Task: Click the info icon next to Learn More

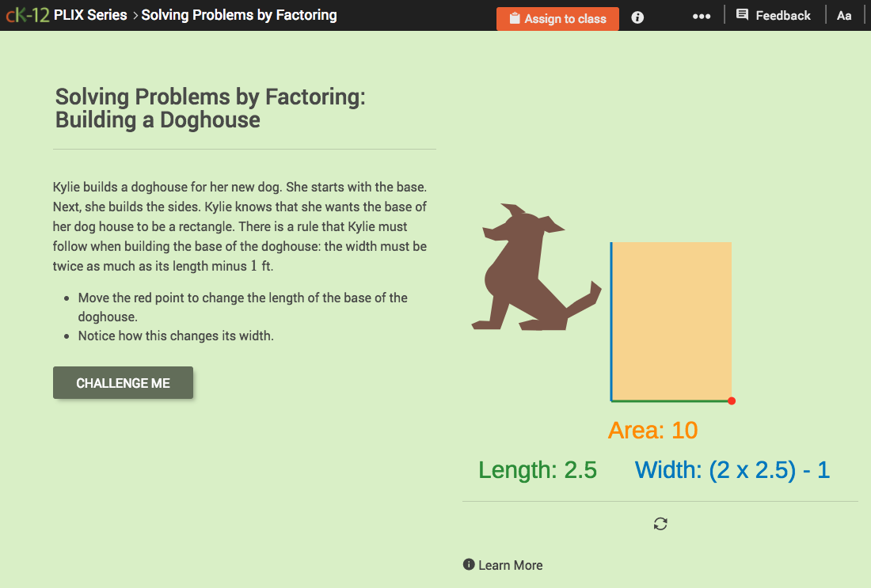Action: tap(469, 565)
